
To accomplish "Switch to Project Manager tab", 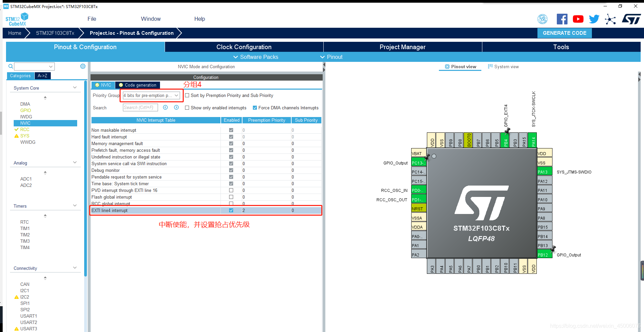I will click(402, 47).
